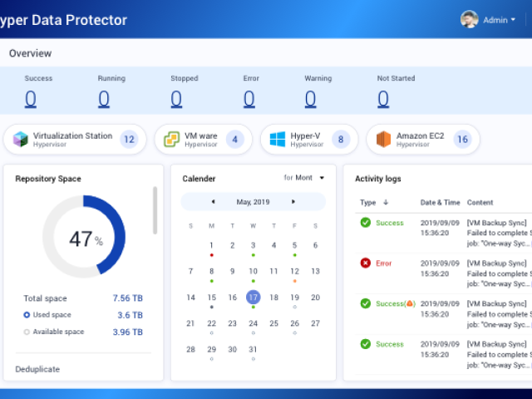532x399 pixels.
Task: Select May 29 in the calendar
Action: point(211,349)
